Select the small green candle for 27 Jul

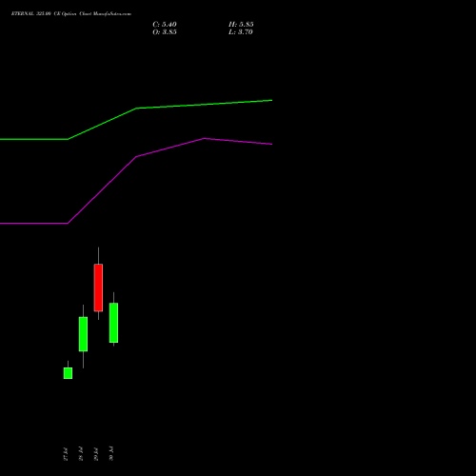(x=68, y=373)
